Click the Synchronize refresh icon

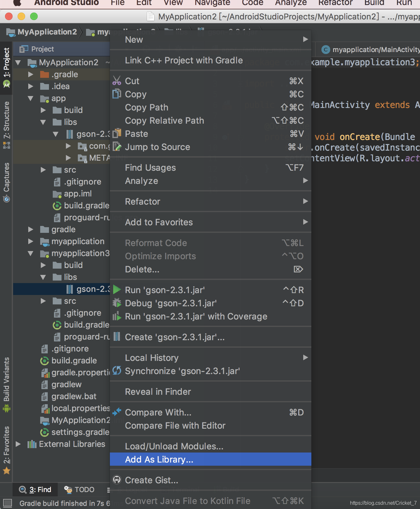click(117, 371)
